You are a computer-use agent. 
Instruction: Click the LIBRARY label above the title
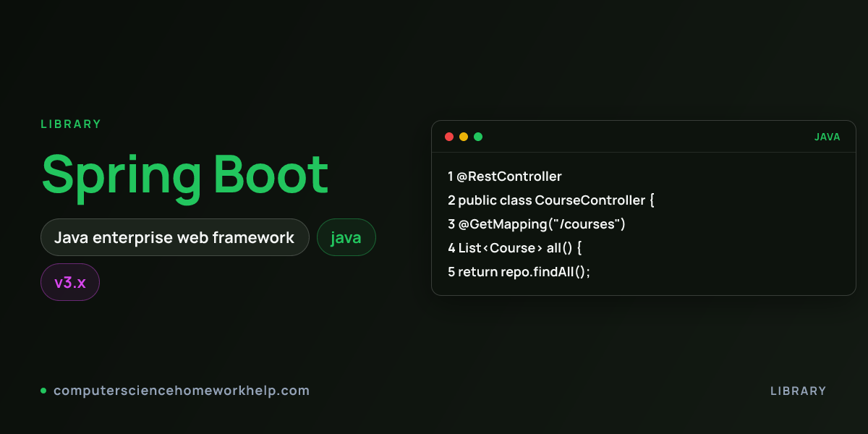71,124
